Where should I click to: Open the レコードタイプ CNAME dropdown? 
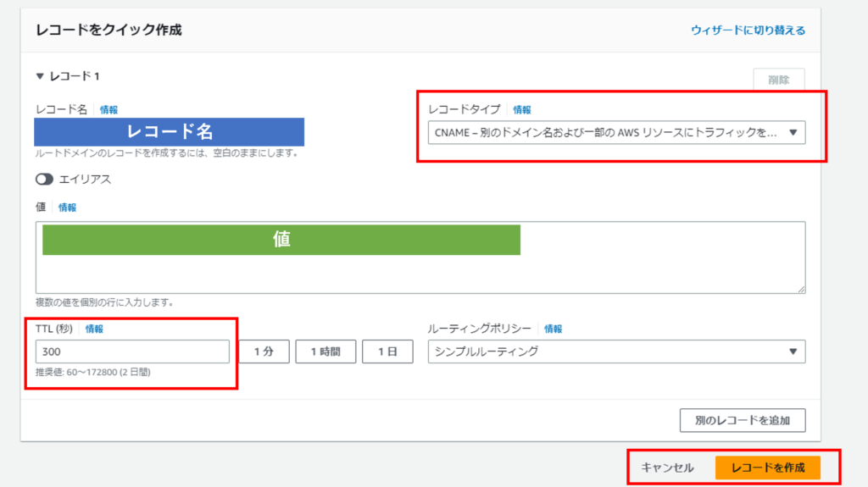(615, 133)
